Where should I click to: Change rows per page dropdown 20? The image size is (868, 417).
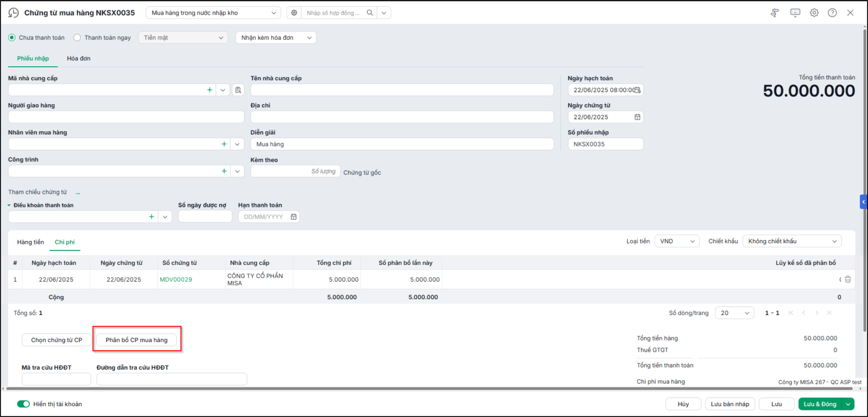735,313
